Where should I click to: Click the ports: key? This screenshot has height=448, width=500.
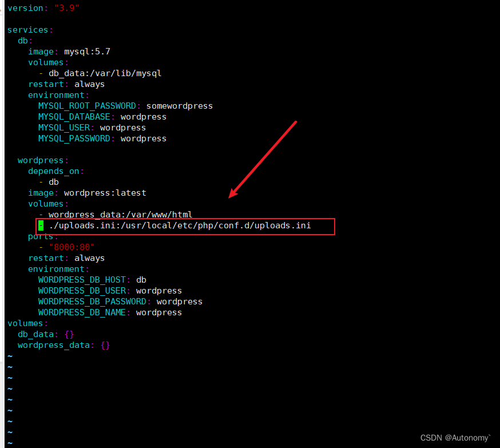(x=43, y=237)
